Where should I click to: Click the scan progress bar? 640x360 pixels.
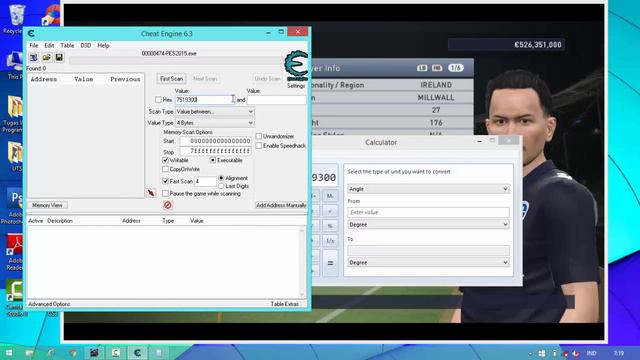pos(177,61)
